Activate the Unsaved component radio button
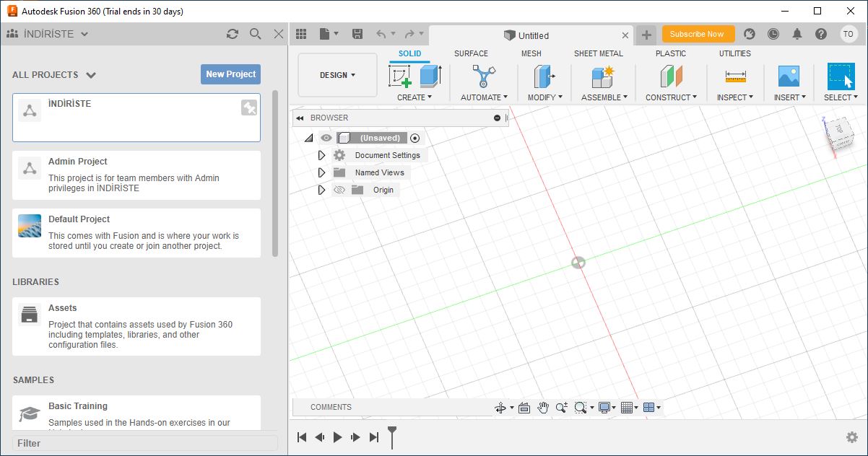Screen dimensions: 868x456 pos(415,138)
